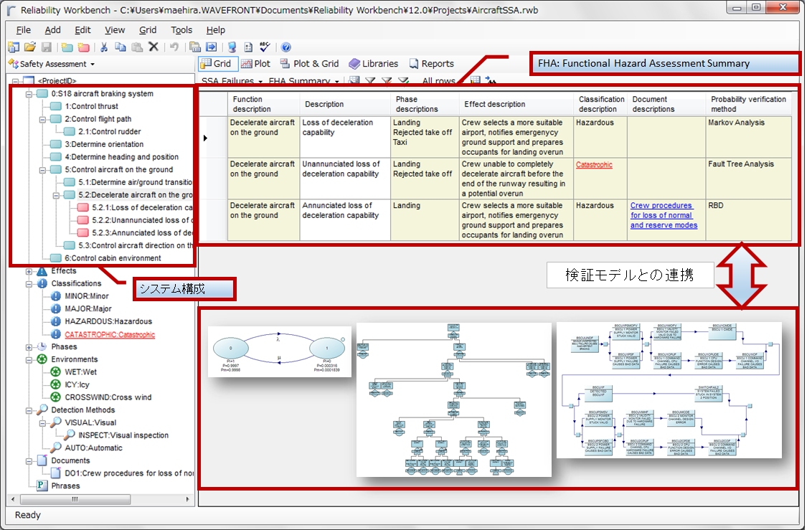812x530 pixels.
Task: Click the spell check ABC icon
Action: (265, 47)
